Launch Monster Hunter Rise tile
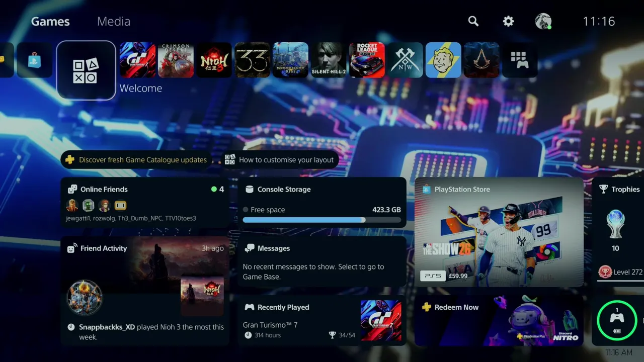Image resolution: width=644 pixels, height=362 pixels. pos(291,60)
